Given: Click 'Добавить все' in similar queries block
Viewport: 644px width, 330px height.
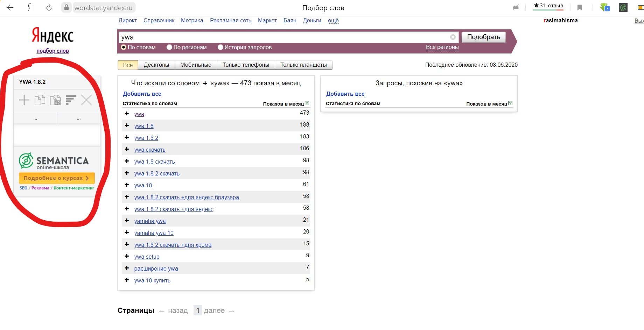Looking at the screenshot, I should 345,94.
